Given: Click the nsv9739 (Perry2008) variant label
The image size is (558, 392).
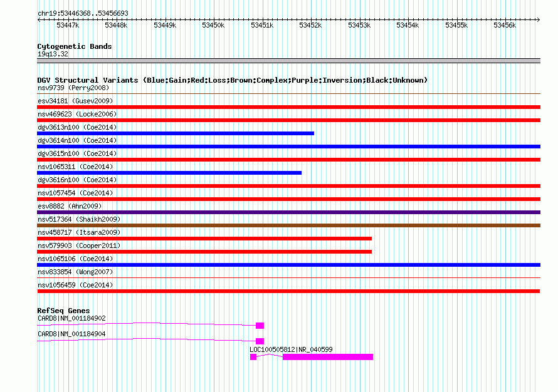Looking at the screenshot, I should coord(73,88).
